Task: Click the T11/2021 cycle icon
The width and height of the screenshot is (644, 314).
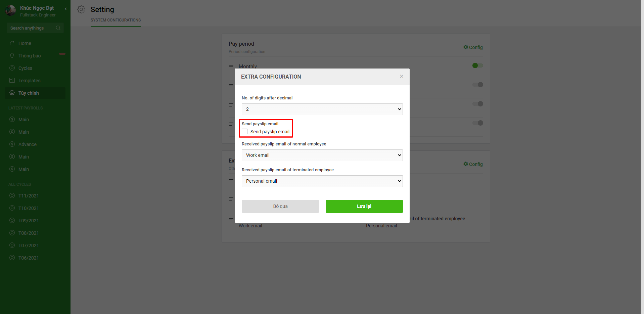Action: point(12,195)
